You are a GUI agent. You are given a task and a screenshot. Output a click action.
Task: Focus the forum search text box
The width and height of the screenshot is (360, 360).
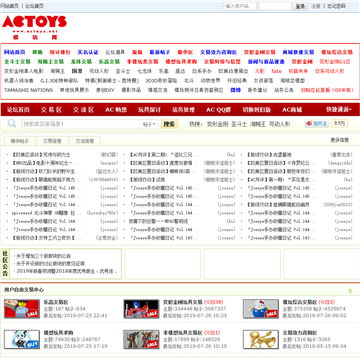pos(81,124)
